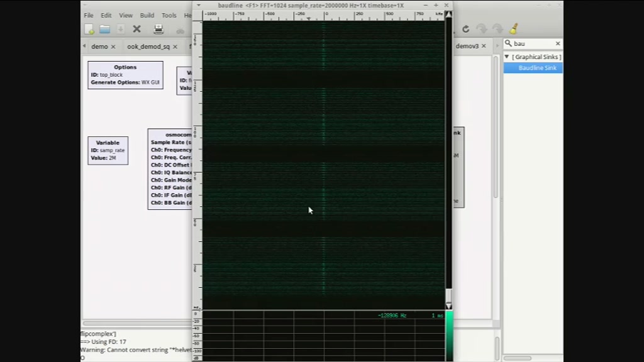Click in the block search field containing 'bau'
The height and width of the screenshot is (362, 644).
point(533,43)
